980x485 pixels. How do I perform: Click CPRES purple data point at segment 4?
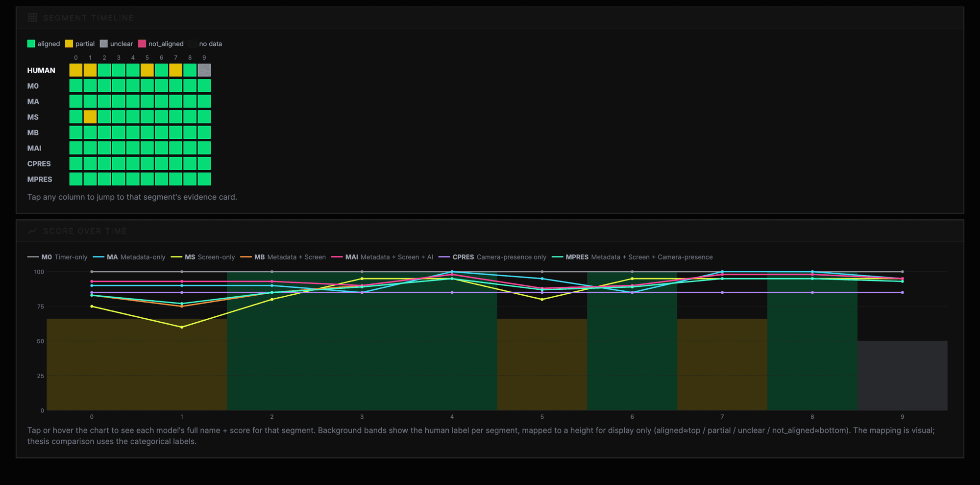452,293
